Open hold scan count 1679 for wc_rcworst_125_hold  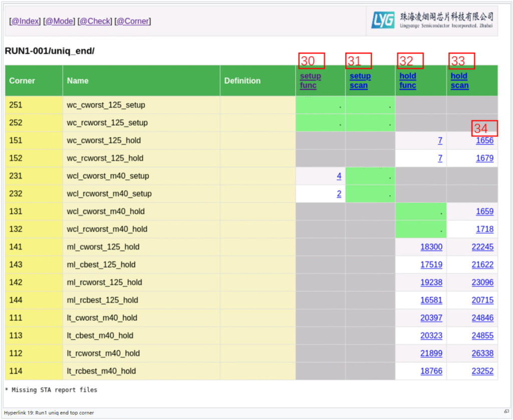point(484,158)
